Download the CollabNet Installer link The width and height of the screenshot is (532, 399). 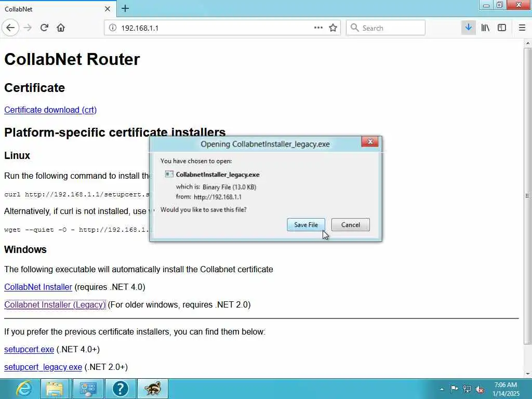[38, 287]
